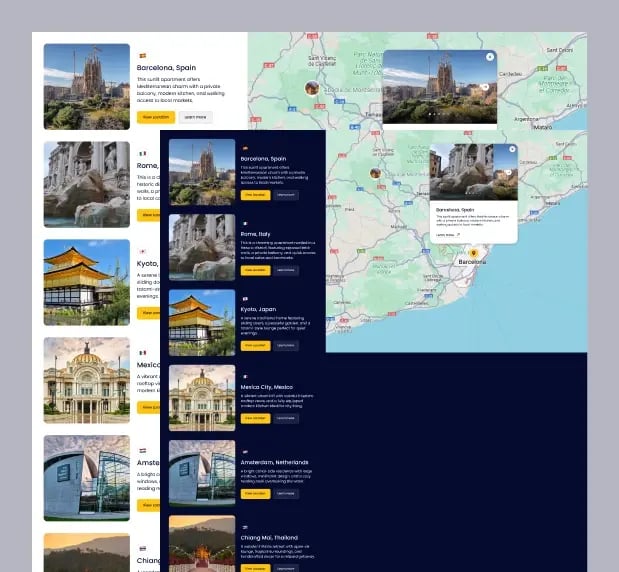Click the yellow location pin at Barcelona on the map
Image resolution: width=619 pixels, height=572 pixels.
click(x=473, y=253)
